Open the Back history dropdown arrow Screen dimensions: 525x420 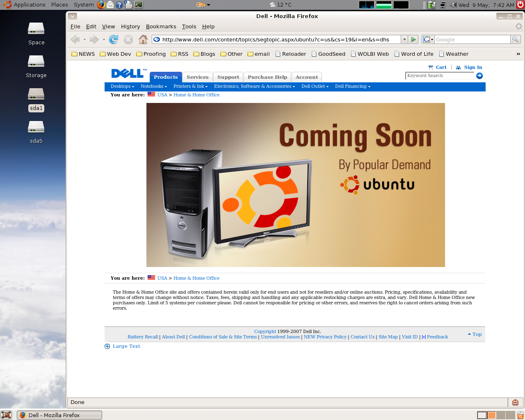(x=84, y=40)
